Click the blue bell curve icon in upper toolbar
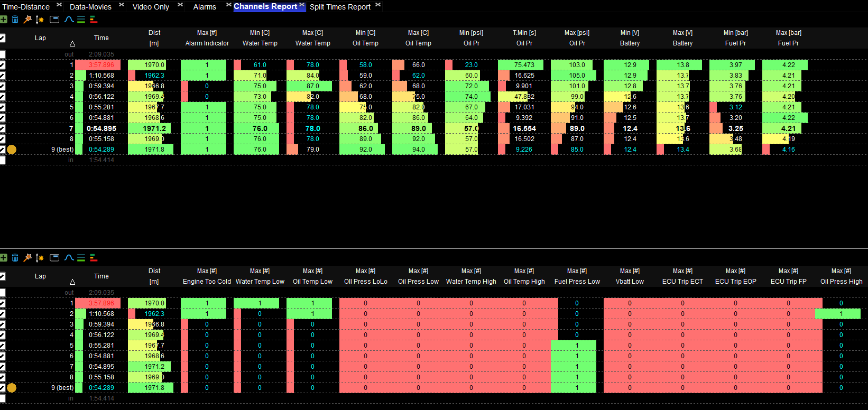Screen dimensions: 868x410 [69, 20]
